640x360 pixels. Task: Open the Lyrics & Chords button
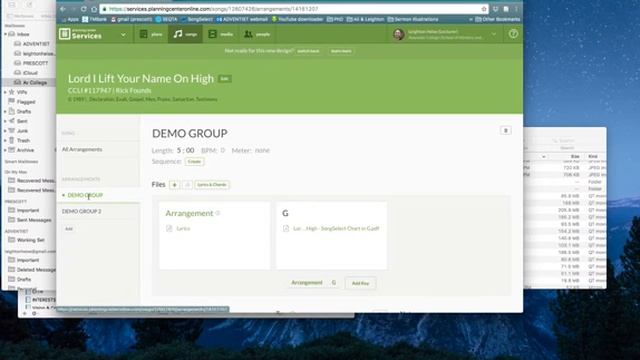212,185
